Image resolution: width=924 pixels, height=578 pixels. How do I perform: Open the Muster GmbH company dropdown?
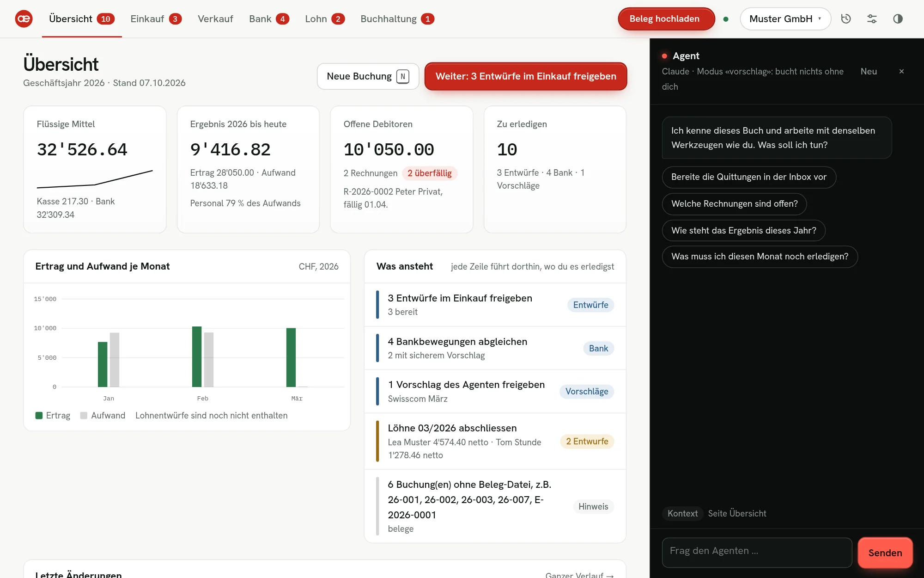(785, 19)
